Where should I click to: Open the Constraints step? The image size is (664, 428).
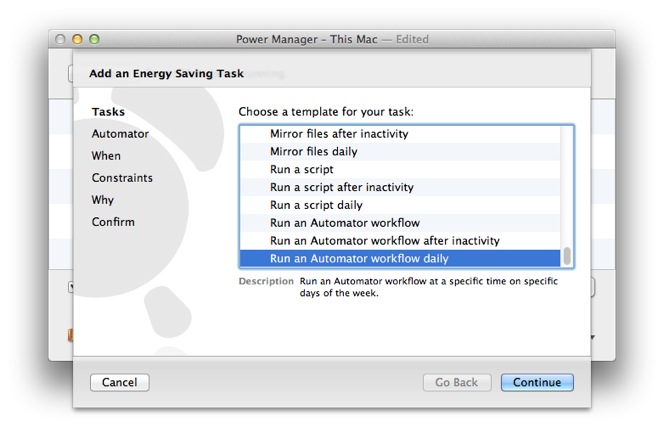122,178
